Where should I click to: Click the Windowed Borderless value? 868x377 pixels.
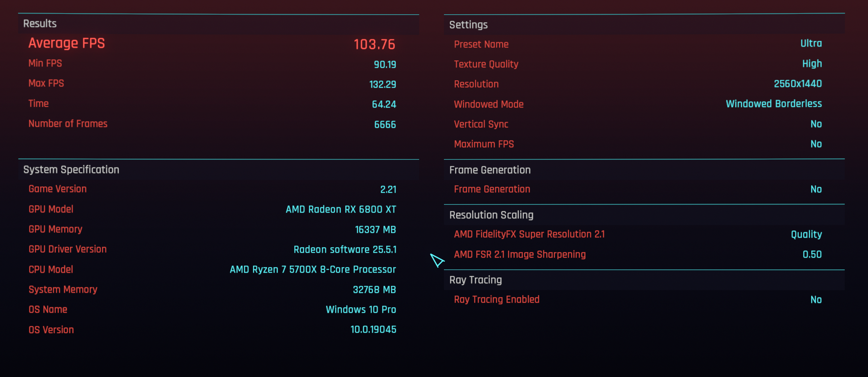(774, 104)
